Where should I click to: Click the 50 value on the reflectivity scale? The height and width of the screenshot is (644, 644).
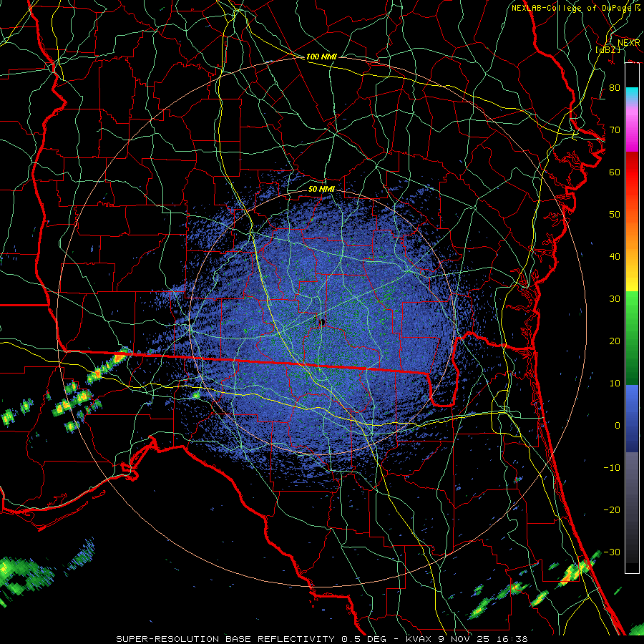615,215
